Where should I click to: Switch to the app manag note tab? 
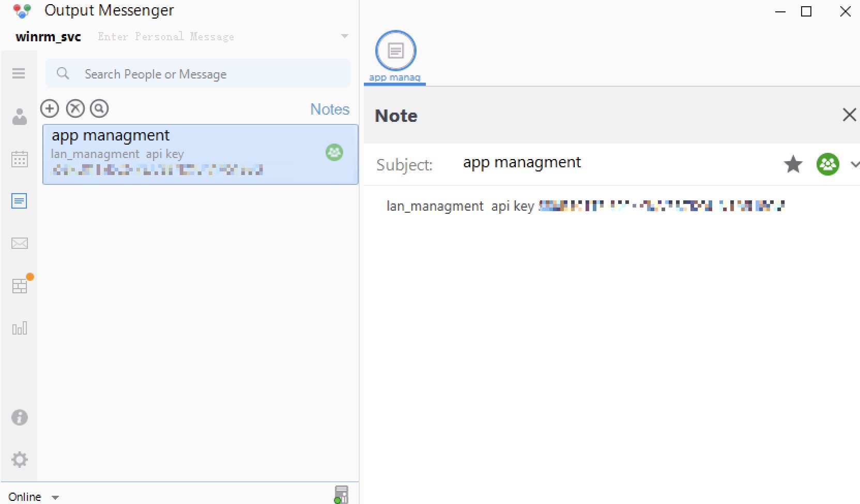click(395, 57)
